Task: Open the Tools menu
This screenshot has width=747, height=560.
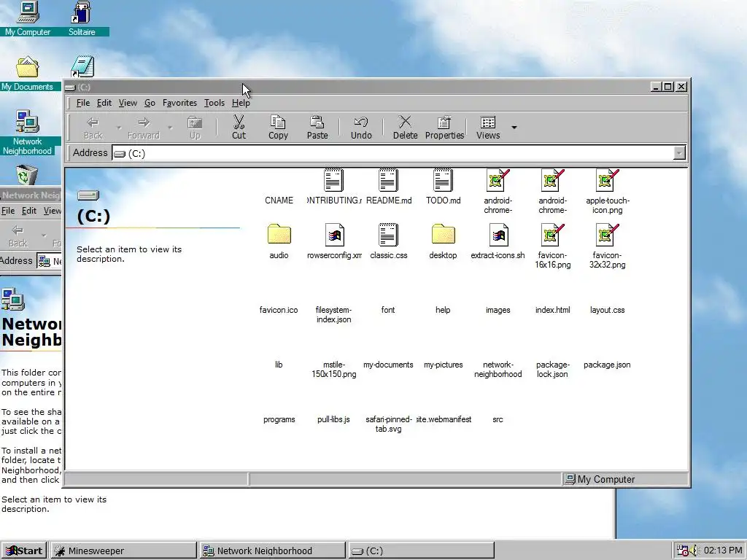Action: click(214, 103)
